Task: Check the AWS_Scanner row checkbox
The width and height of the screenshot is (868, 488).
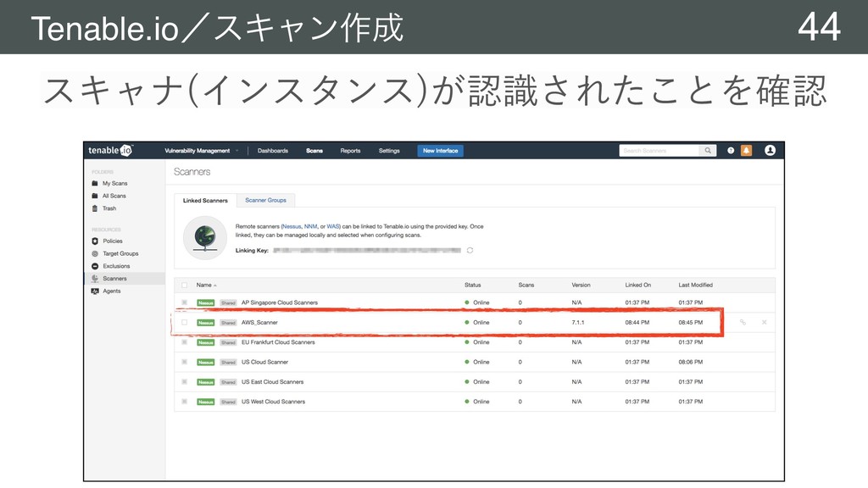Action: click(184, 322)
